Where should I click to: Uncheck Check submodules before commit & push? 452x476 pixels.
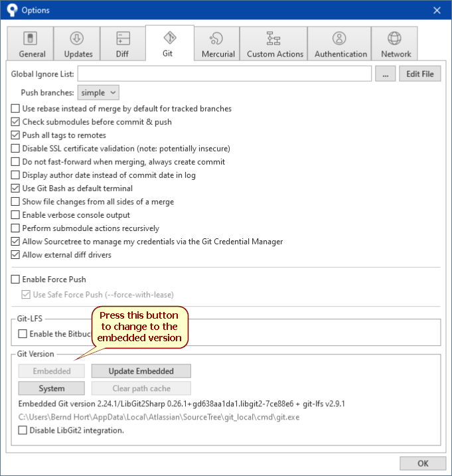click(15, 121)
